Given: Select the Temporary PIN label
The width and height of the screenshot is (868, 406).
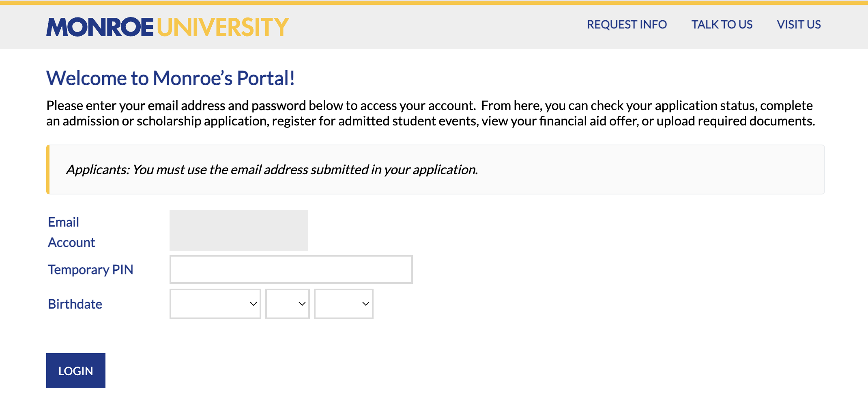Looking at the screenshot, I should 90,270.
